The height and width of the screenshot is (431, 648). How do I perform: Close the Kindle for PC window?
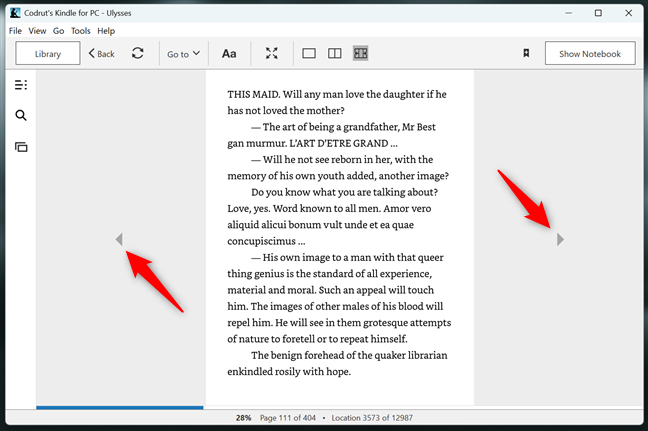tap(629, 13)
